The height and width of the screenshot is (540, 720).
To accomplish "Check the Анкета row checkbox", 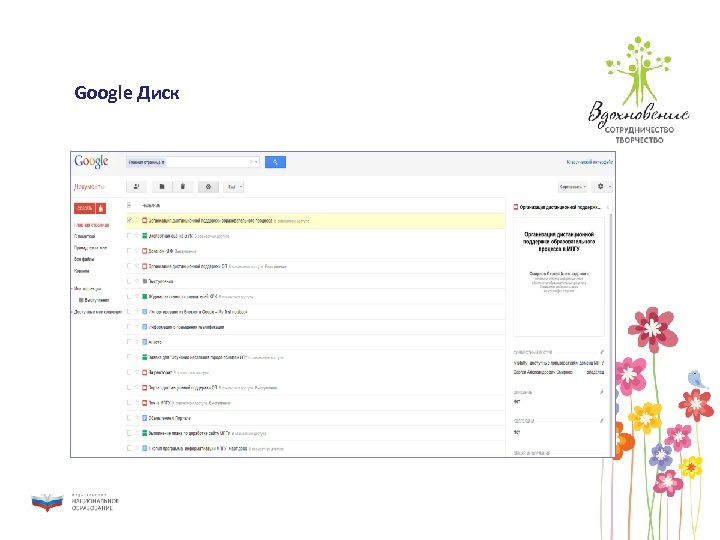I will click(x=129, y=342).
